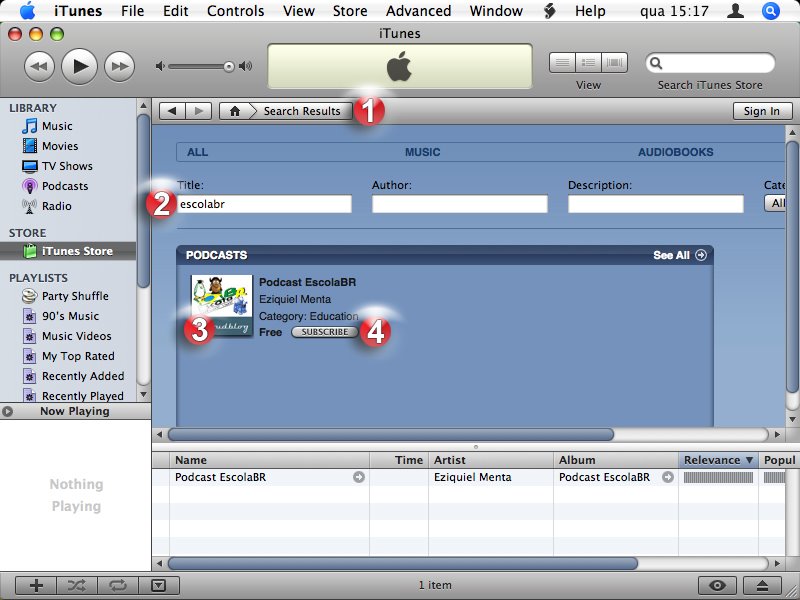Click the Play button
800x600 pixels.
[79, 66]
